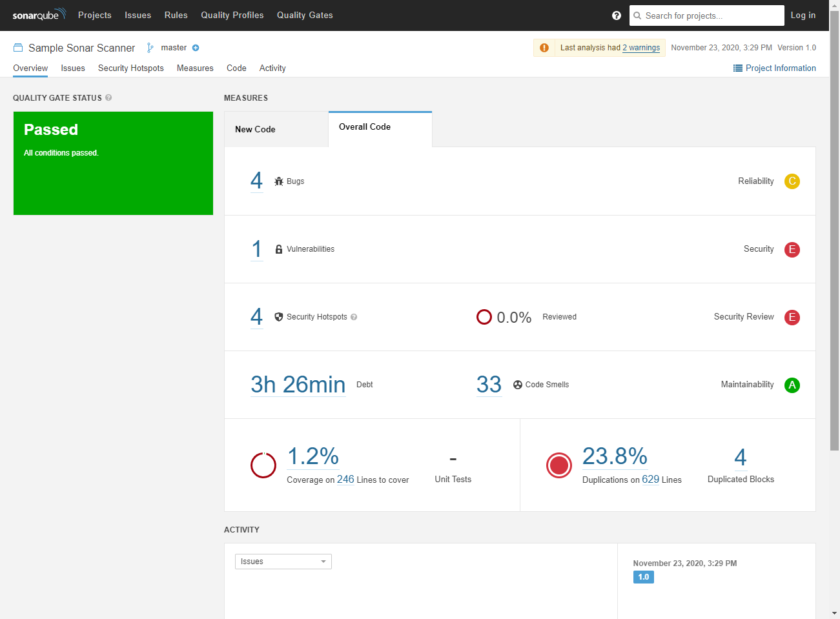The image size is (840, 619).
Task: Click the 3h 26min debt value
Action: coord(298,385)
